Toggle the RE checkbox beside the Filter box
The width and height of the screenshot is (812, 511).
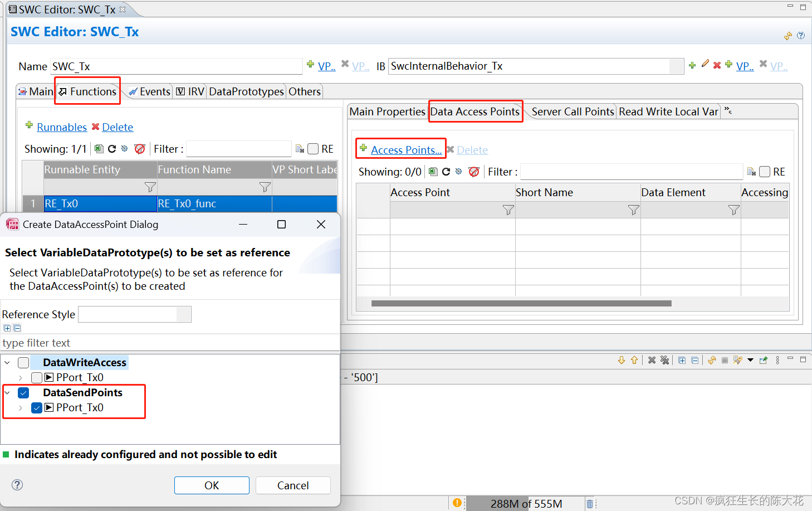(765, 172)
